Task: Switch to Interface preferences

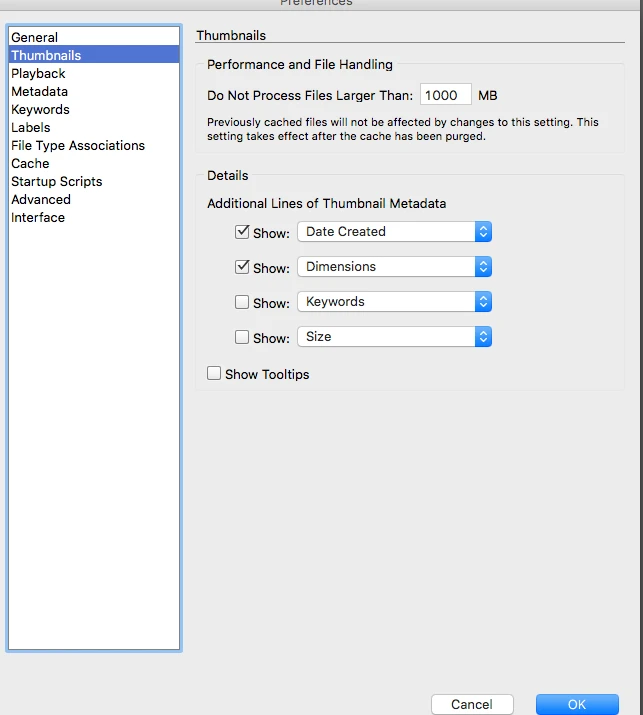Action: click(38, 218)
